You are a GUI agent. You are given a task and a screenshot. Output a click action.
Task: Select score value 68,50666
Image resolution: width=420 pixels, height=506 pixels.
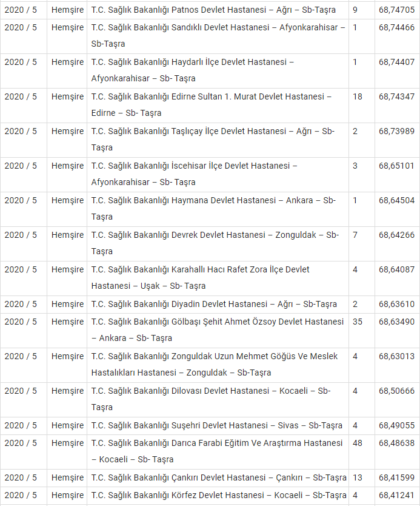coord(396,391)
